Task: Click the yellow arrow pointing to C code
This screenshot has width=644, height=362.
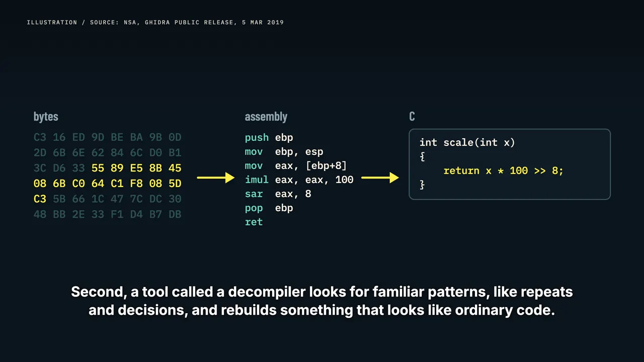Action: 380,177
